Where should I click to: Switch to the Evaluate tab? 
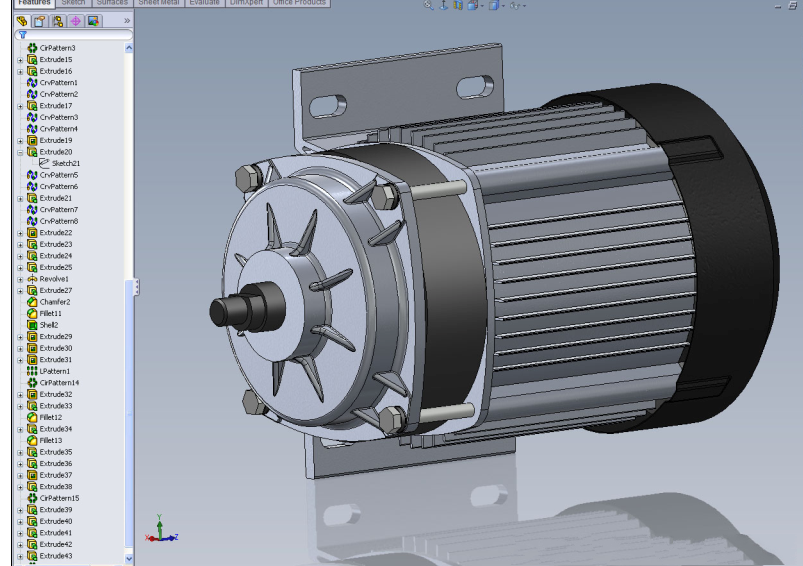coord(204,3)
